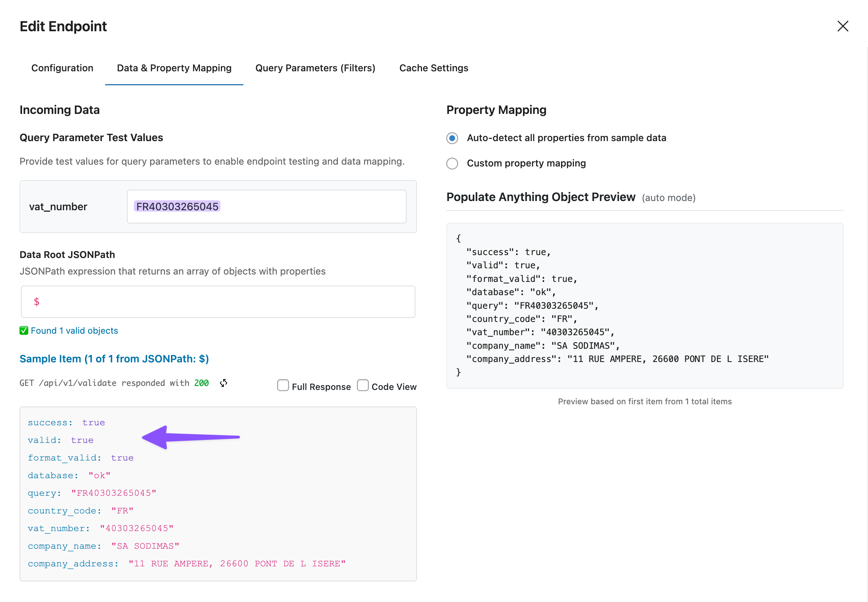
Task: Select the Data & Property Mapping tab
Action: (x=174, y=68)
